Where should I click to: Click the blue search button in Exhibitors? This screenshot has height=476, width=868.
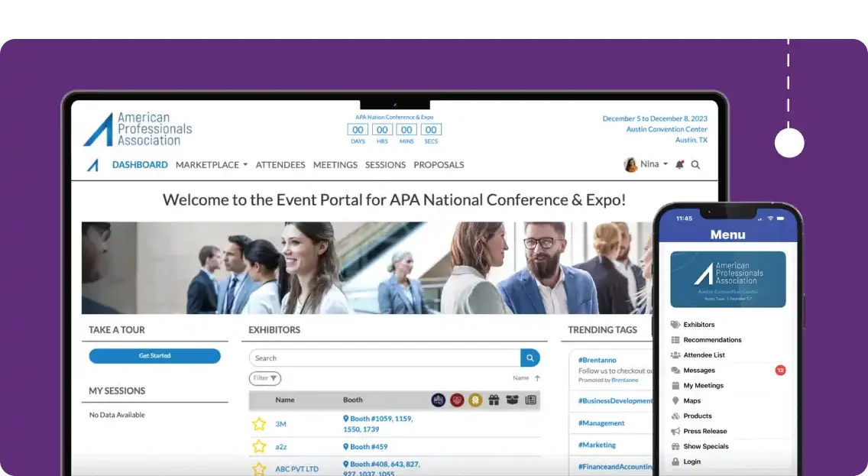click(x=530, y=358)
